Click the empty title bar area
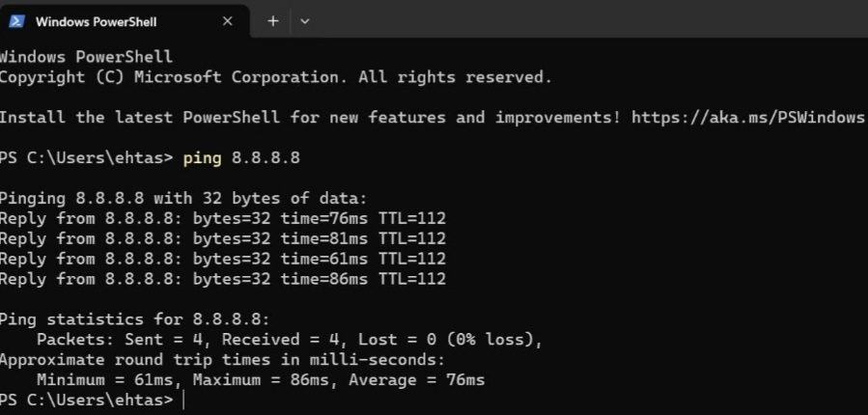 click(579, 20)
